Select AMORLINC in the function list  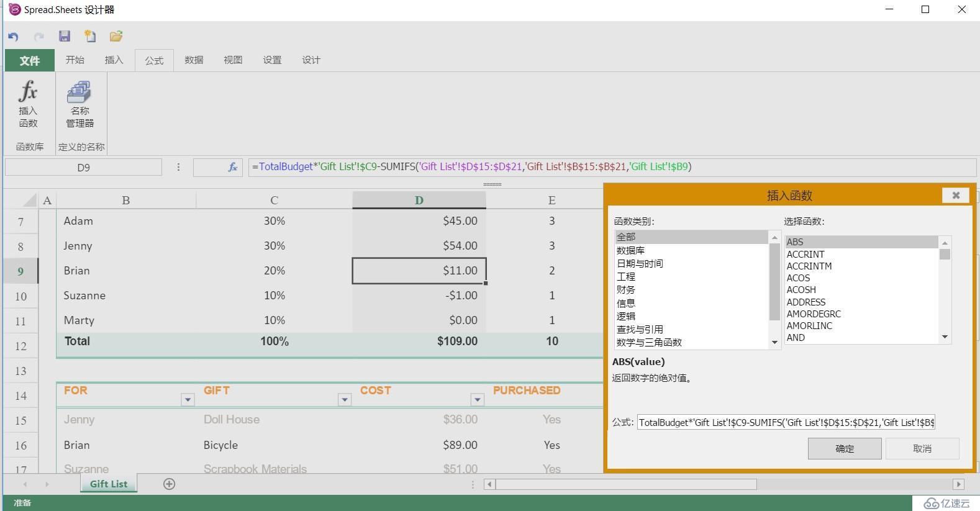[862, 325]
